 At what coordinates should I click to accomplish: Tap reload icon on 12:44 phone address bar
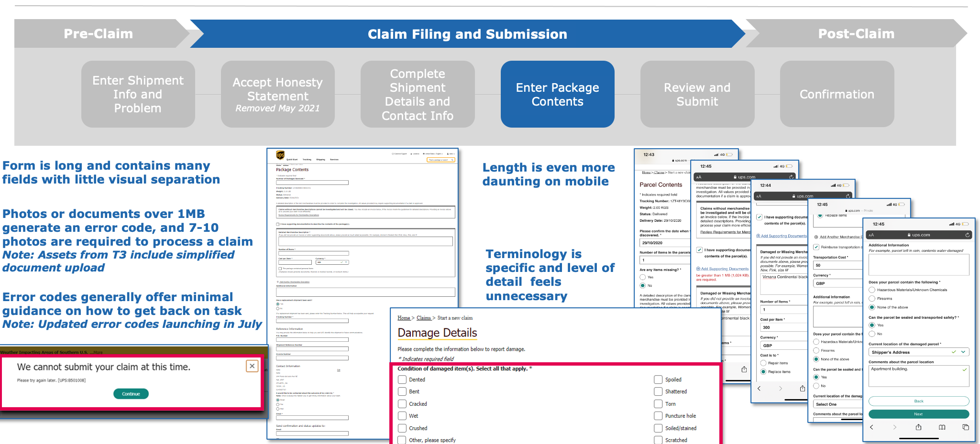click(848, 196)
